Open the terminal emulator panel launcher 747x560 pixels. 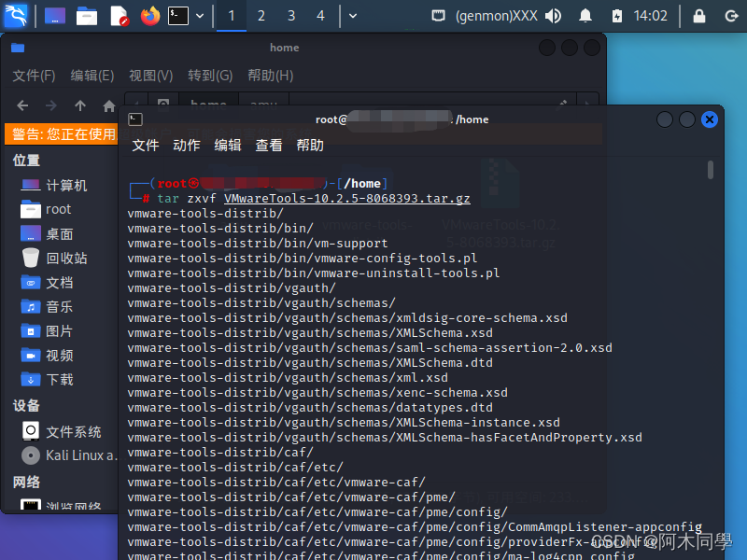(178, 16)
